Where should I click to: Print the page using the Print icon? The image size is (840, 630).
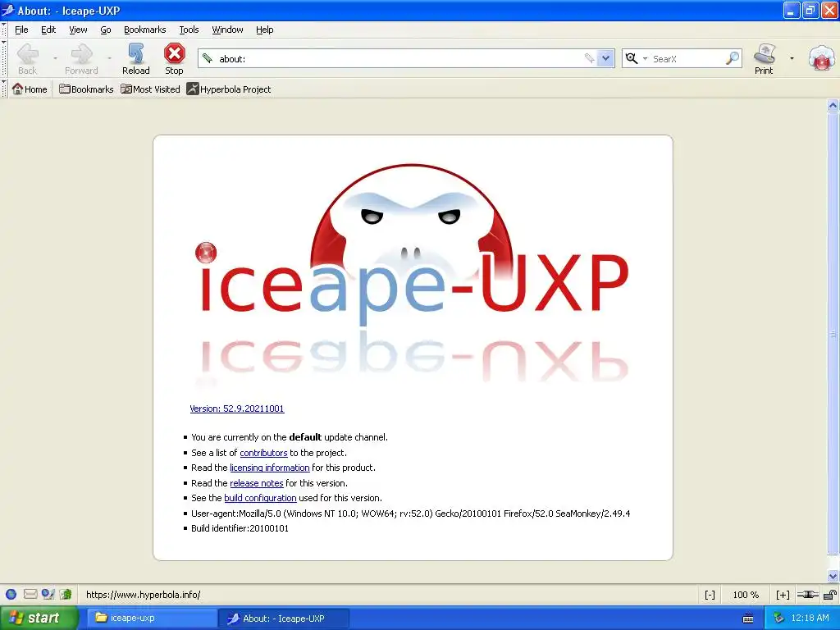(764, 59)
